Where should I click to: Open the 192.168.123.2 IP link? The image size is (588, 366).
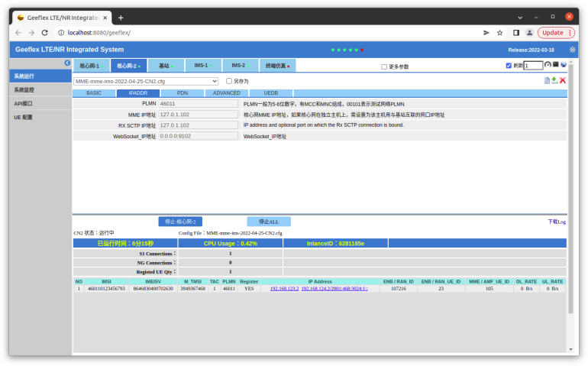click(x=284, y=289)
